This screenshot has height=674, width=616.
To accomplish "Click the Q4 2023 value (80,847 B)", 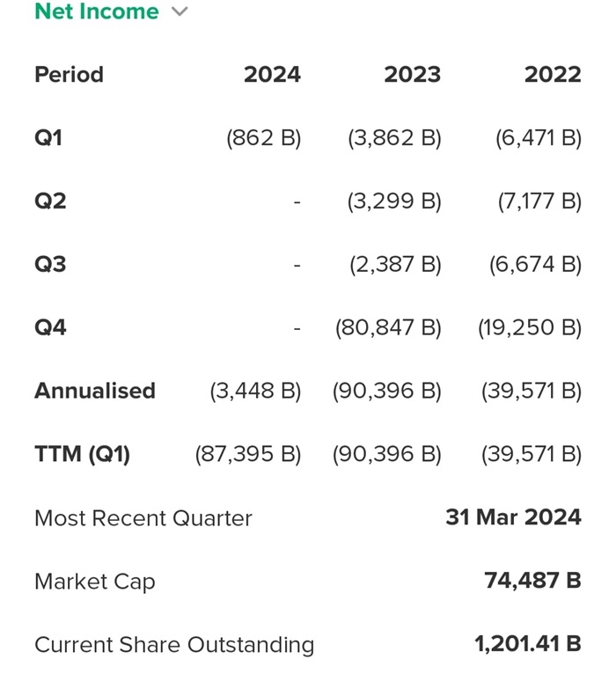I will pyautogui.click(x=388, y=328).
